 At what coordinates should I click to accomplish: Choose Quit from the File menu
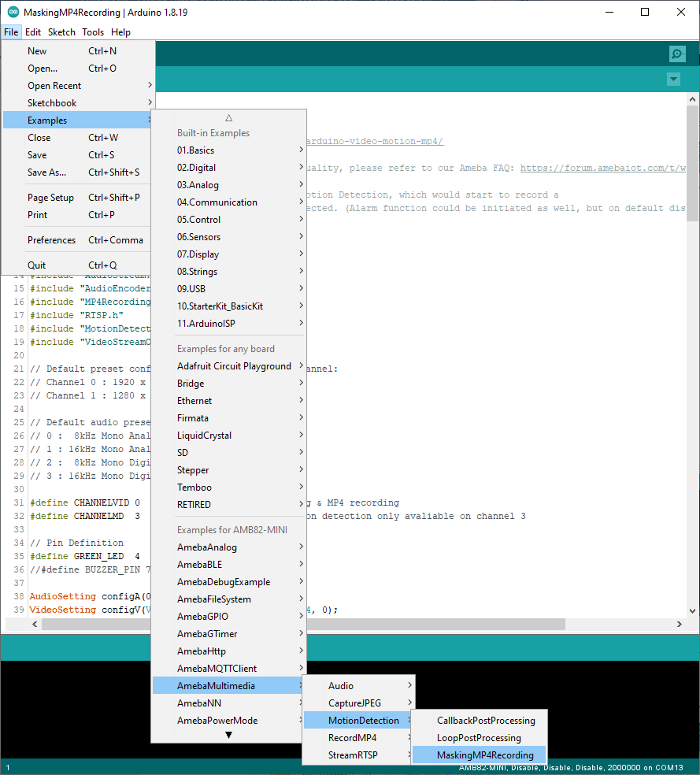point(78,265)
